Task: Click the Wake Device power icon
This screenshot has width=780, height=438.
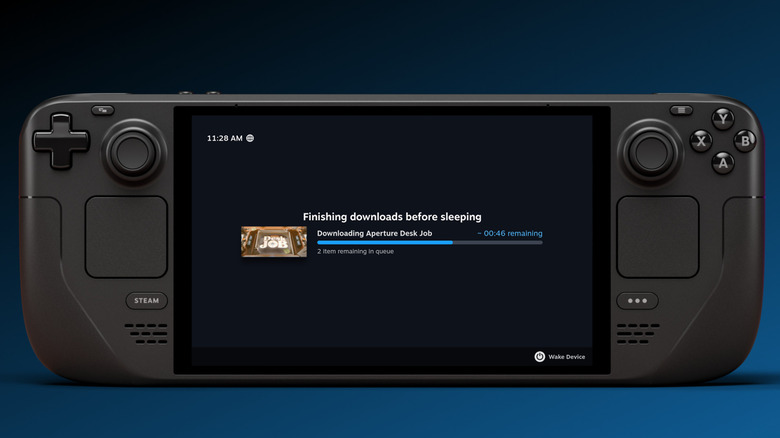Action: click(x=540, y=356)
